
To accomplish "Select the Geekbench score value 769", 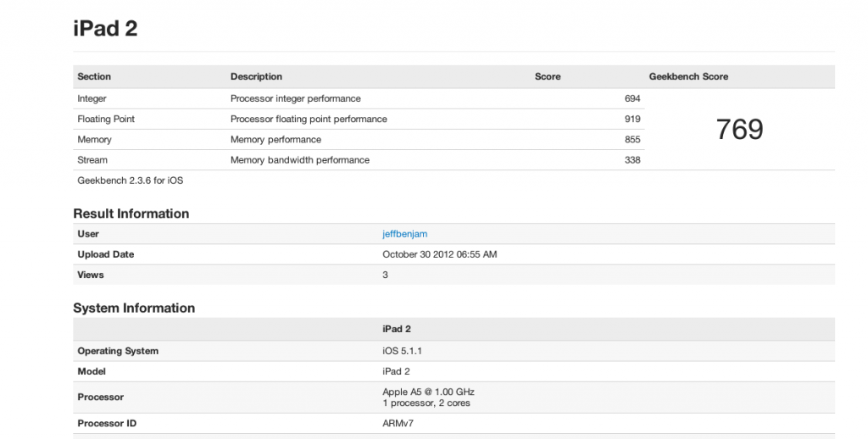I will (739, 130).
